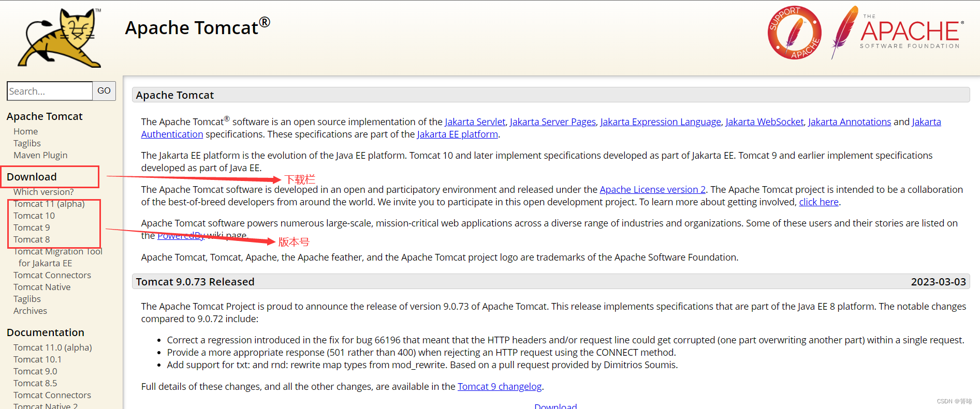Image resolution: width=980 pixels, height=409 pixels.
Task: Click the Apache Tomcat content section heading
Action: coord(175,95)
